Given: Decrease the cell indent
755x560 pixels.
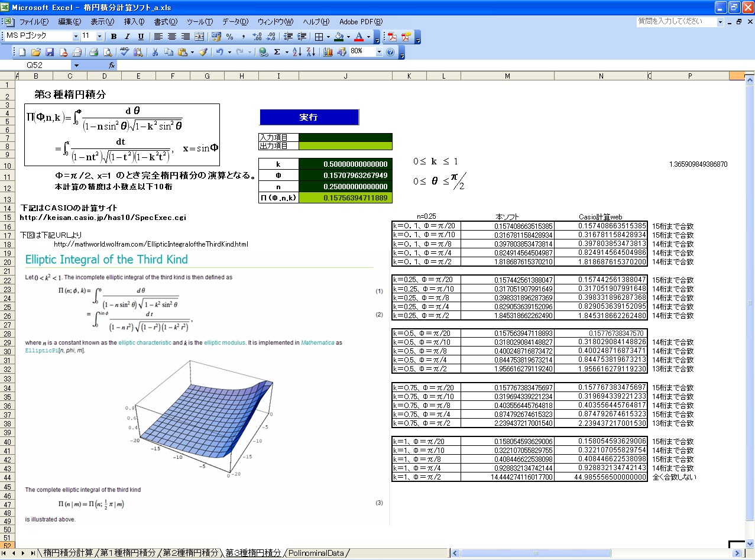Looking at the screenshot, I should [x=288, y=37].
